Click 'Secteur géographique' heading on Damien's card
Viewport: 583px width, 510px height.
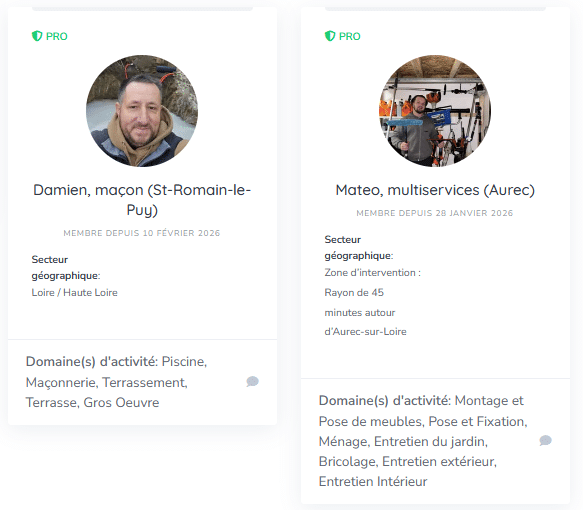coord(66,267)
